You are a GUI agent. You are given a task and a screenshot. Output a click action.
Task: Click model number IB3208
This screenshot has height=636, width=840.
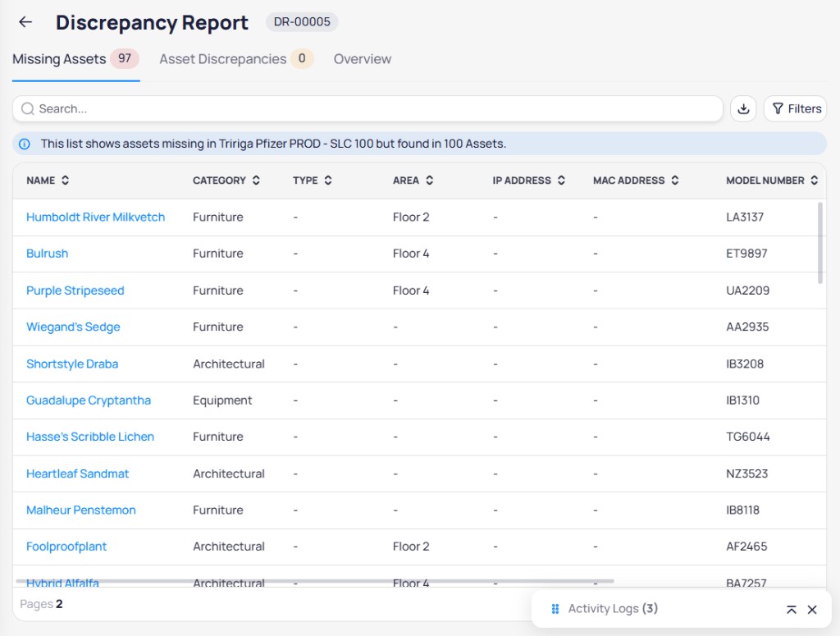pos(745,364)
